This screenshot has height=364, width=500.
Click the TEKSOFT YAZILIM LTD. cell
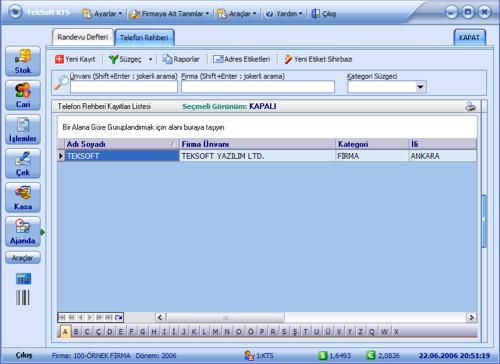click(x=257, y=156)
